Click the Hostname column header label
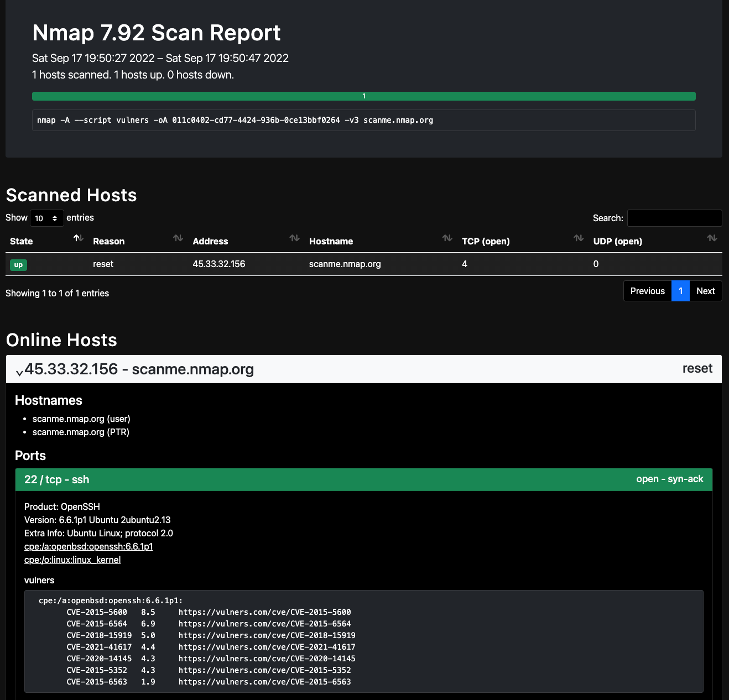 (331, 241)
